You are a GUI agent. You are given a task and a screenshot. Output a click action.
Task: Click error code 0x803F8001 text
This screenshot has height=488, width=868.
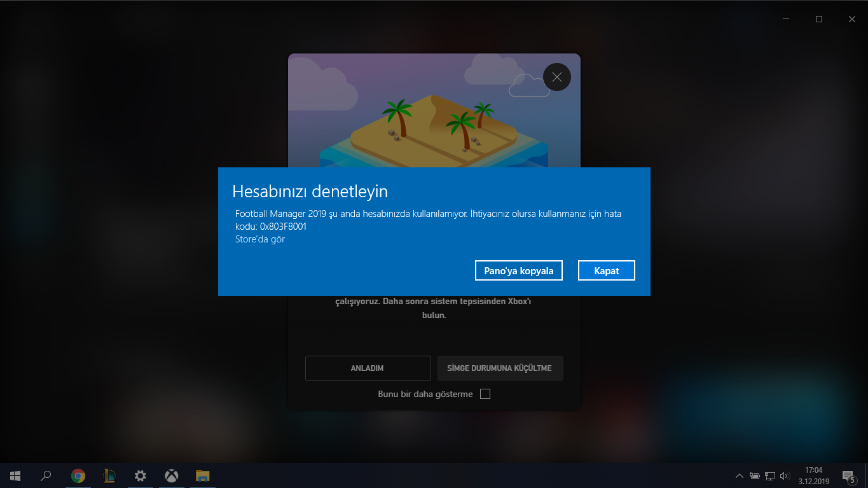[284, 227]
